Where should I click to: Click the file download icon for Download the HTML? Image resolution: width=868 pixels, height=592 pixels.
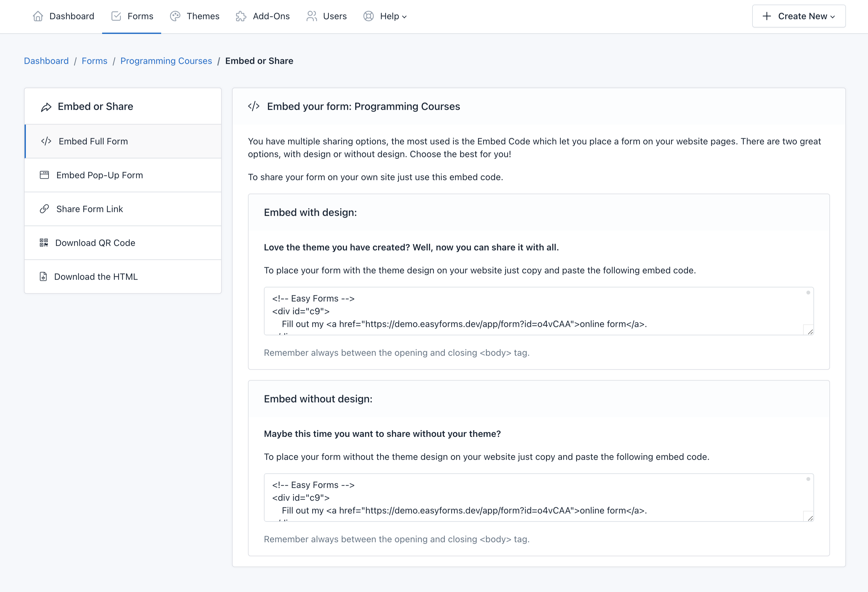click(x=43, y=277)
